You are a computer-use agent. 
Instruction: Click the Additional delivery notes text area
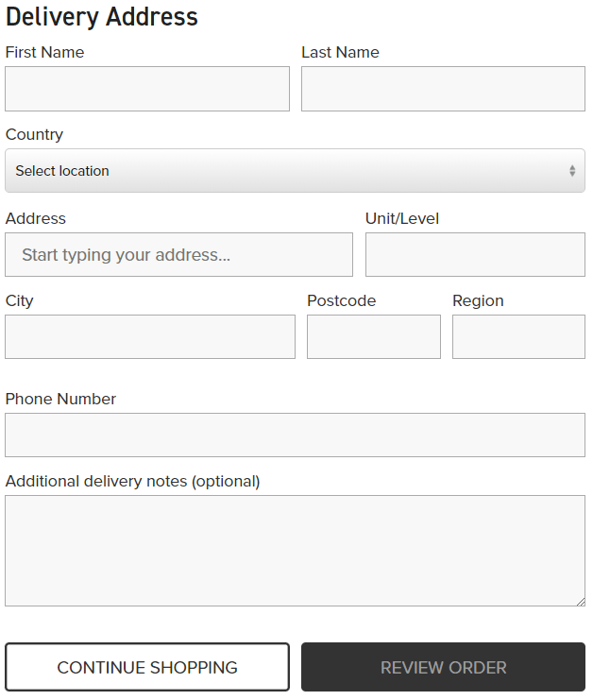pos(295,551)
